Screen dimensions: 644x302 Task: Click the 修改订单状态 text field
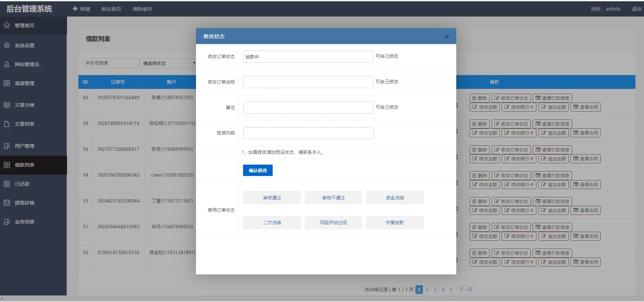click(308, 56)
